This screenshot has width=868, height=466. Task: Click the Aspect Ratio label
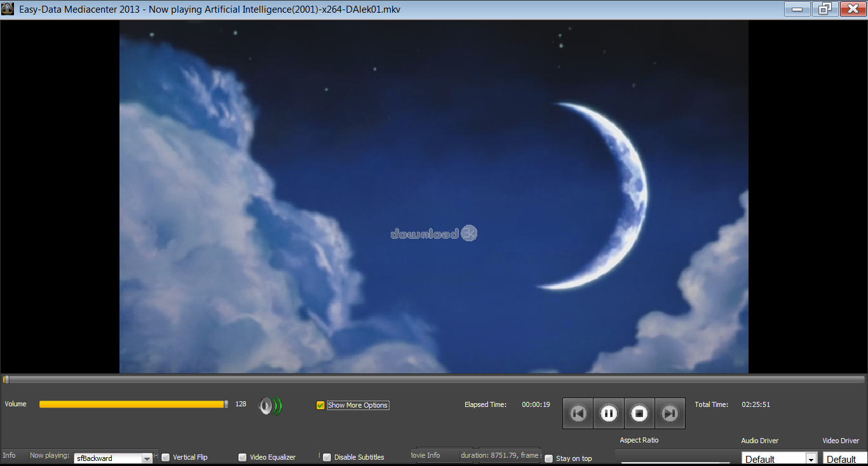(x=639, y=440)
